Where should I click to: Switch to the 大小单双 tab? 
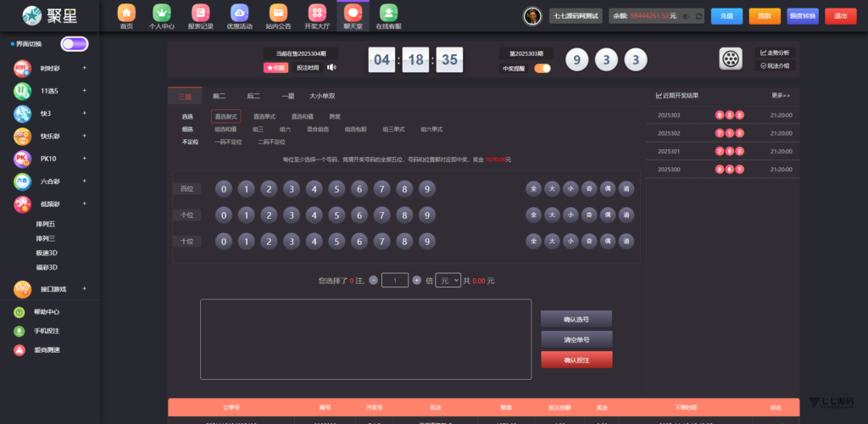(322, 97)
